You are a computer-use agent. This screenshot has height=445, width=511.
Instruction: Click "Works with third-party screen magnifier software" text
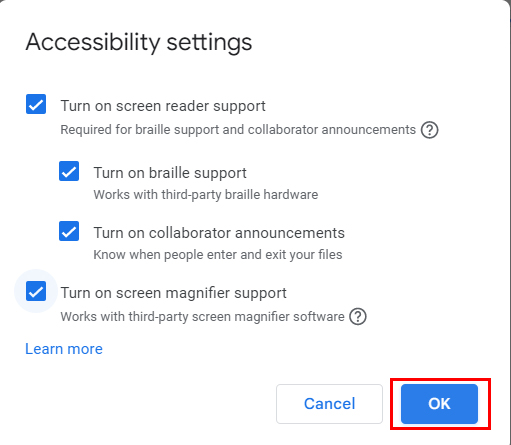click(x=202, y=317)
